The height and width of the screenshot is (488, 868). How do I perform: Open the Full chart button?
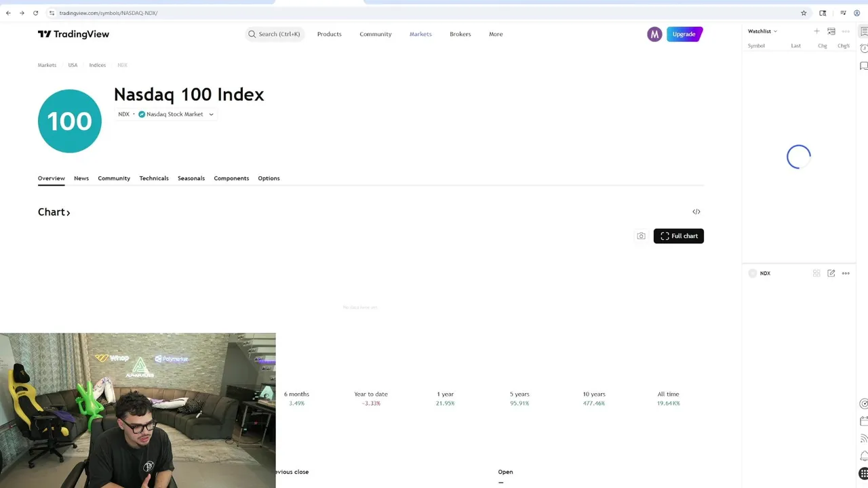pyautogui.click(x=679, y=236)
